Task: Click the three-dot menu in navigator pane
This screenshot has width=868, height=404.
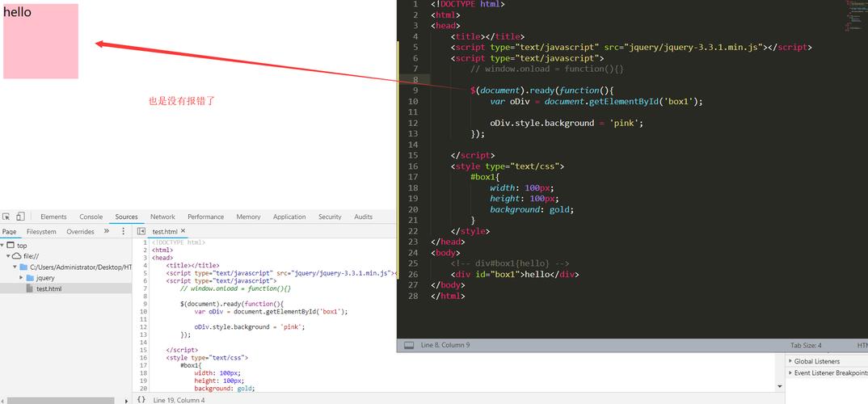Action: (123, 231)
